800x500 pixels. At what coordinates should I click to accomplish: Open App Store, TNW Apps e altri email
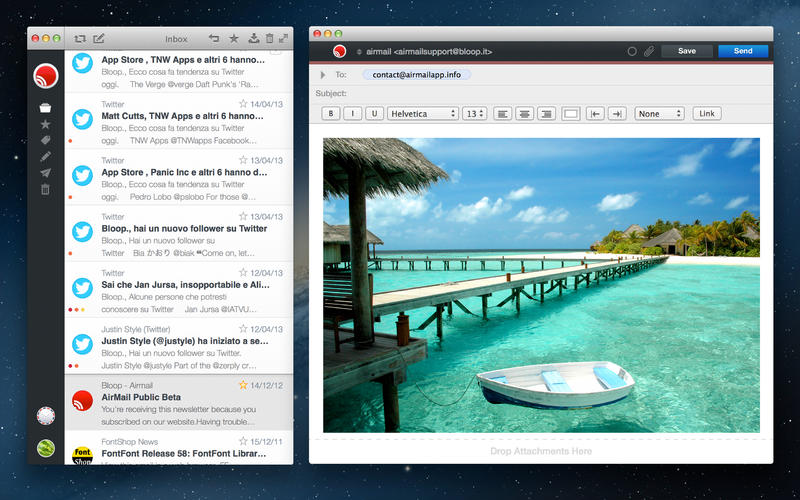coord(179,71)
